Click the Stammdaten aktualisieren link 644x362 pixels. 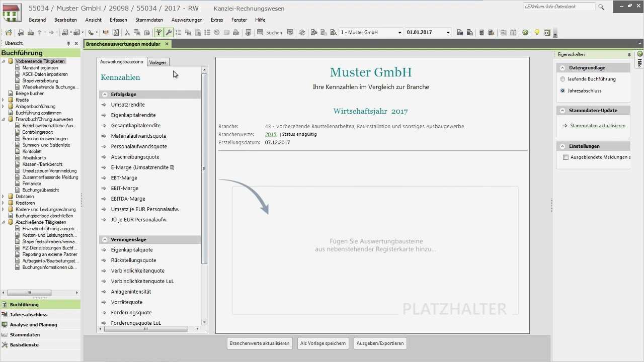598,125
